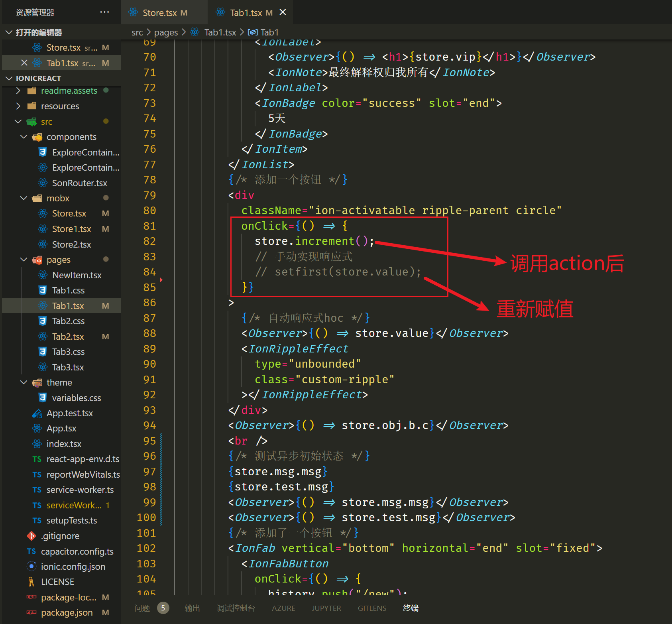The width and height of the screenshot is (672, 624).
Task: Click the React icon of Store2.tsx
Action: (43, 244)
